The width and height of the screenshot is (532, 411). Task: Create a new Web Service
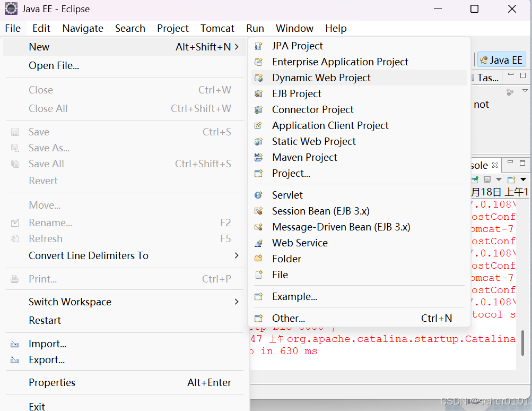pos(359,243)
